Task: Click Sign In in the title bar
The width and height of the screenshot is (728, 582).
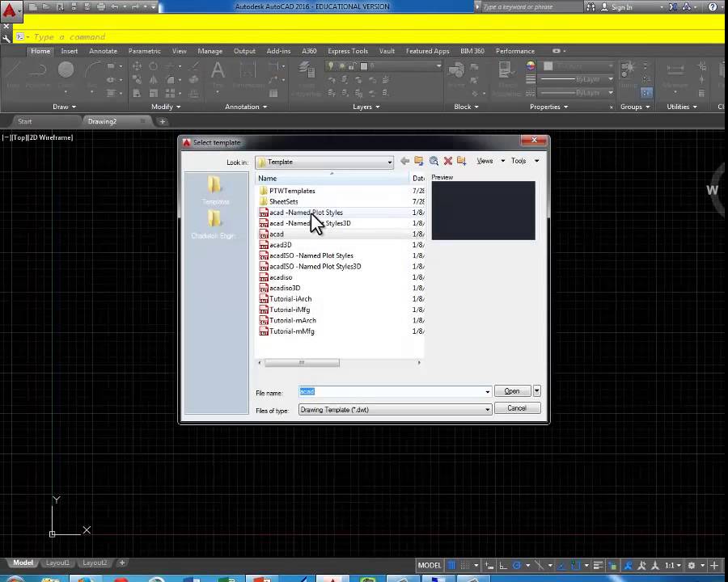Action: [x=622, y=7]
